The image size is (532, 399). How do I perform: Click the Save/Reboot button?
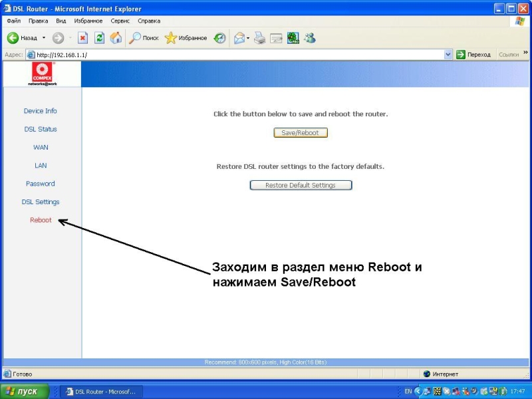tap(301, 132)
